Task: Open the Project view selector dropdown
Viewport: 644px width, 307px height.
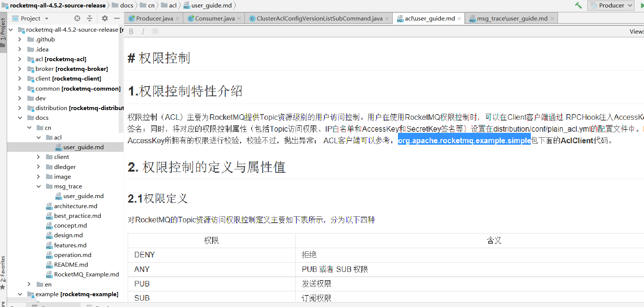Action: point(31,18)
